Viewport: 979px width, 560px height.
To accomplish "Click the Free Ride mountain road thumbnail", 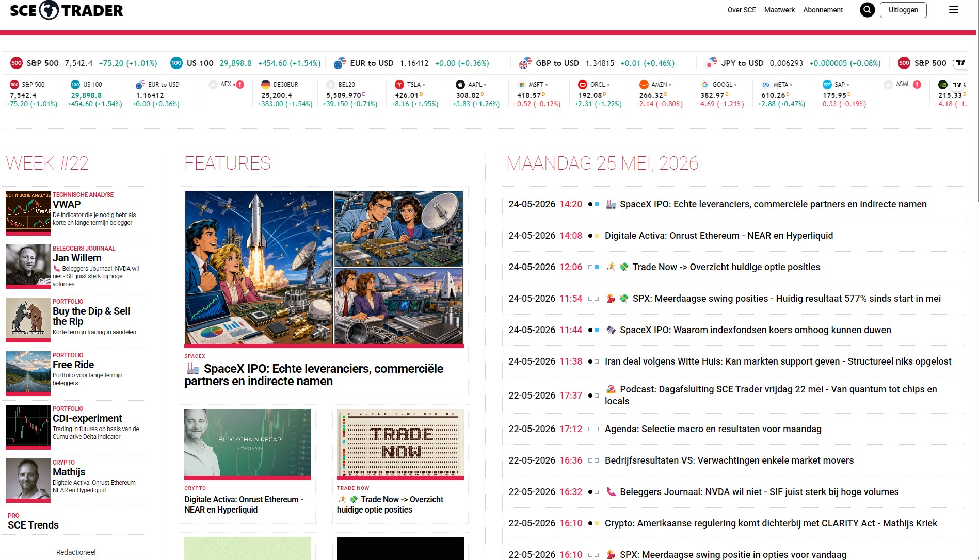I will coord(28,373).
